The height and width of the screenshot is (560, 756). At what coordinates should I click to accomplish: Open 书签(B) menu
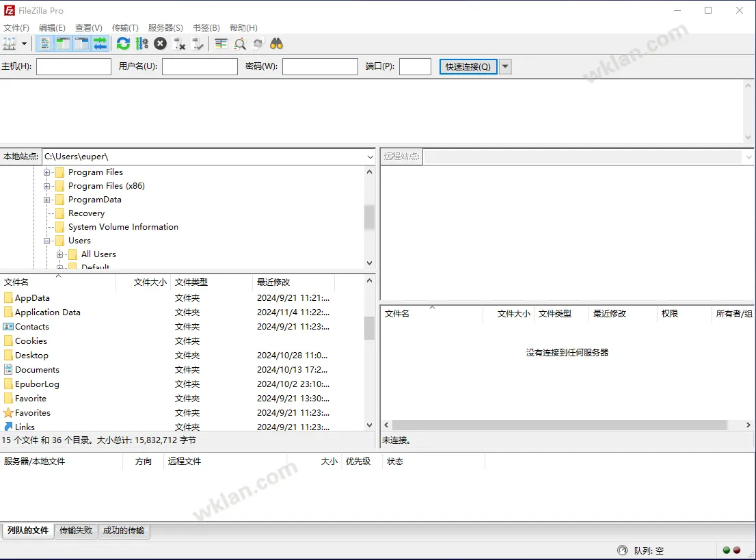[x=206, y=27]
